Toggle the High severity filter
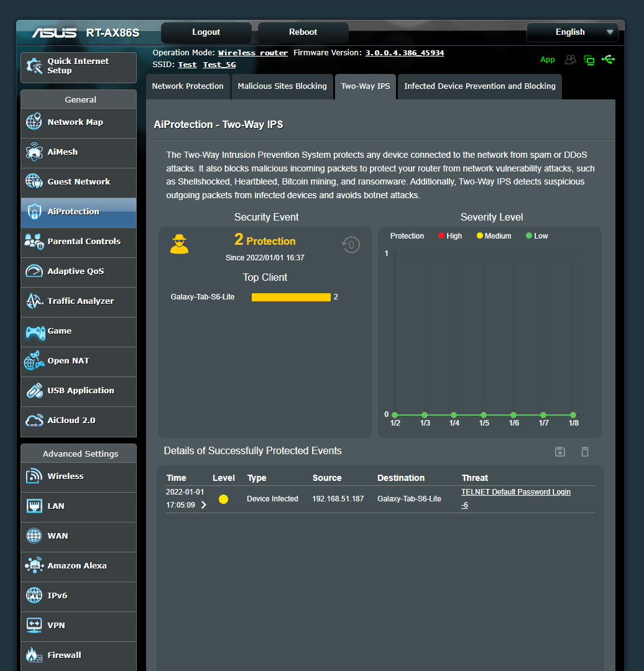The image size is (644, 671). tap(449, 235)
